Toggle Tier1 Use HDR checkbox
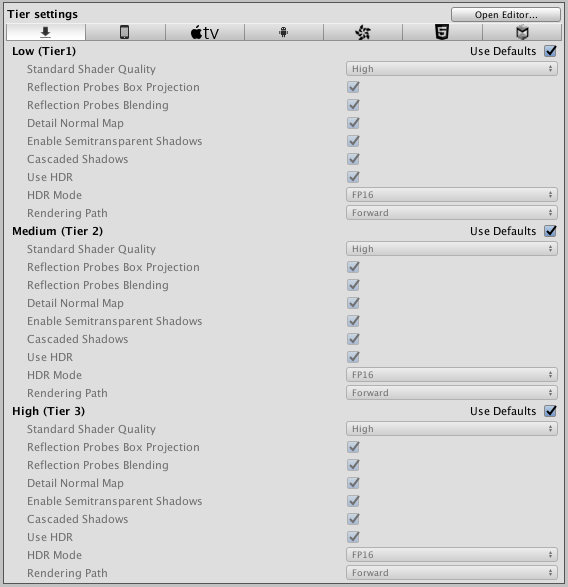The height and width of the screenshot is (587, 568). pos(353,177)
